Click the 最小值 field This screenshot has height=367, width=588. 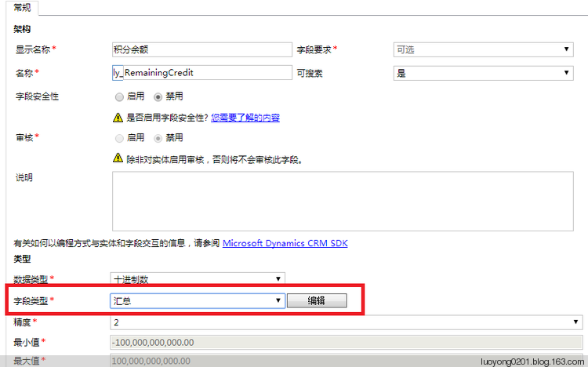(x=346, y=342)
